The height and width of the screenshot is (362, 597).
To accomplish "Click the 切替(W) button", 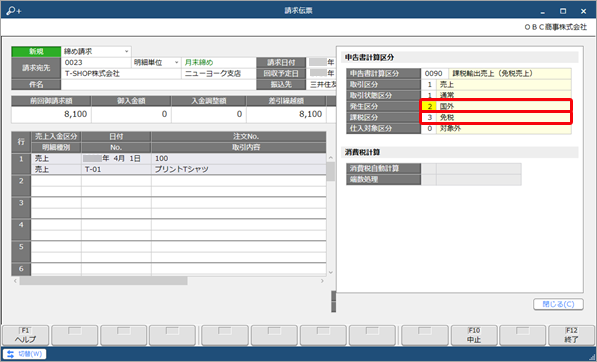I will tap(25, 354).
